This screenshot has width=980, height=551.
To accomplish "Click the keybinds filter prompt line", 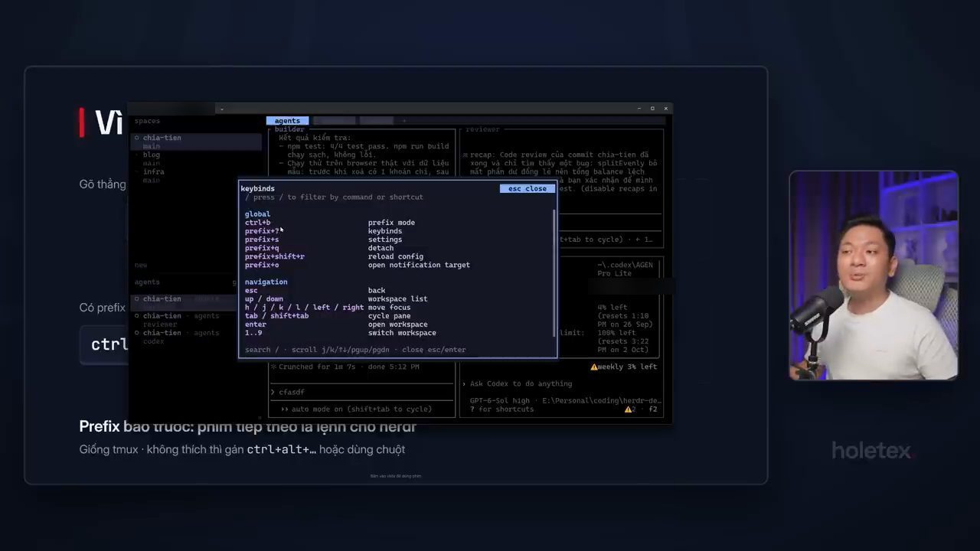I will 334,197.
